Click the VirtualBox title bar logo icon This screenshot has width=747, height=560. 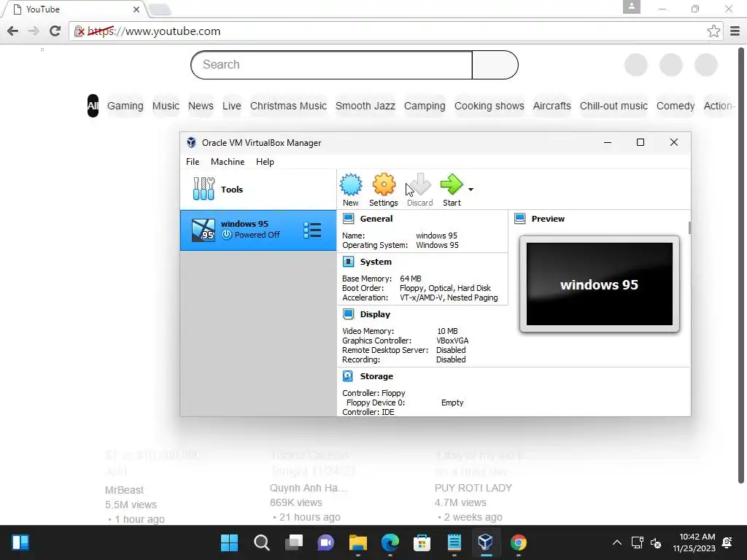(x=191, y=142)
